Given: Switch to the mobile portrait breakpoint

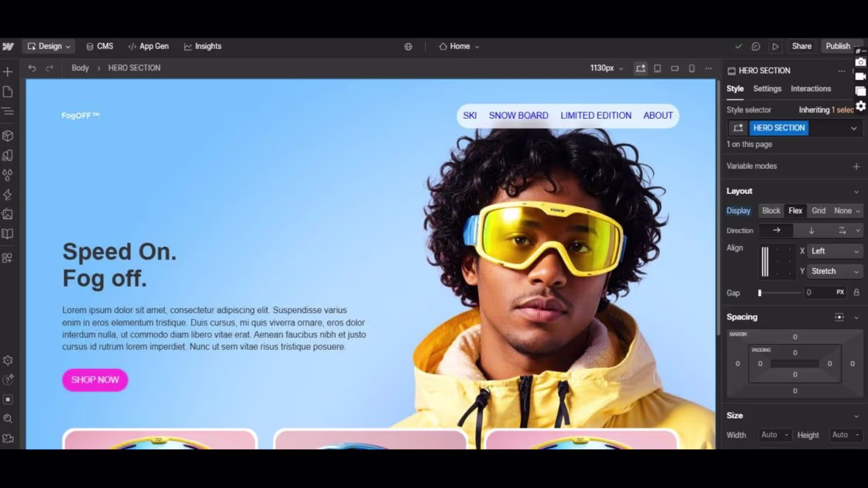Looking at the screenshot, I should pos(692,68).
